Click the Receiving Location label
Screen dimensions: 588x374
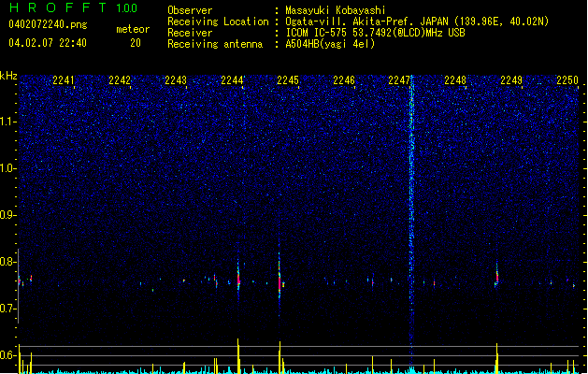coord(218,22)
